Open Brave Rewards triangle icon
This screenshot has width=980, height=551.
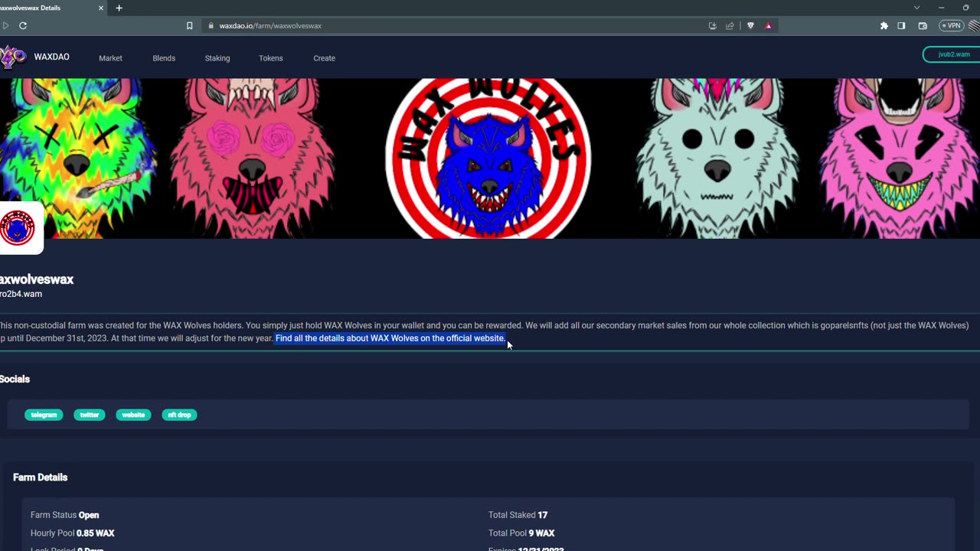click(x=768, y=25)
